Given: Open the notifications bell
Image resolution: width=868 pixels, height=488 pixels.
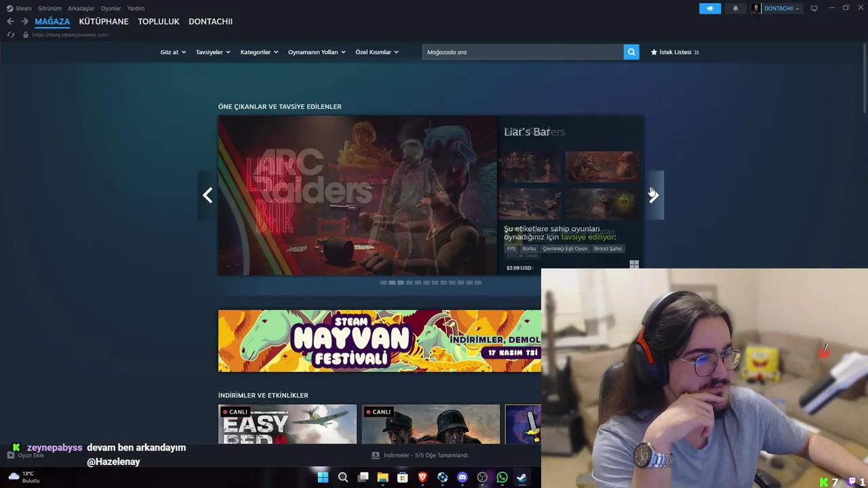Looking at the screenshot, I should pos(735,8).
